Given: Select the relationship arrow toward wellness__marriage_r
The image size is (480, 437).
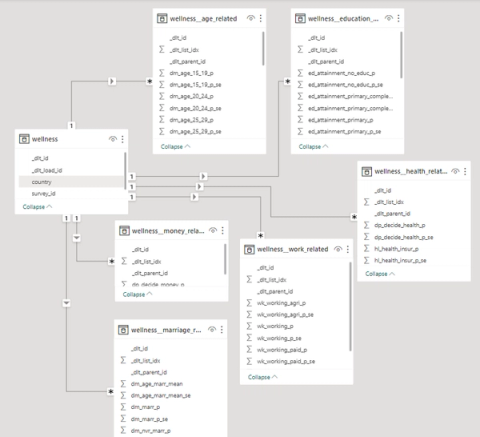Looking at the screenshot, I should (x=66, y=303).
